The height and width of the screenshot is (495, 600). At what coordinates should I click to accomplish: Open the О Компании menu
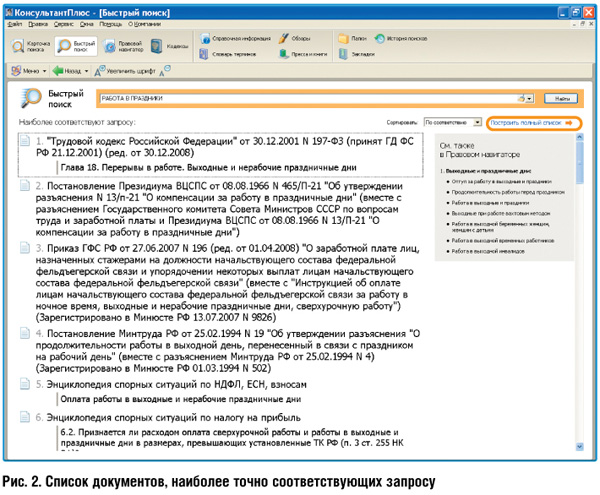pyautogui.click(x=144, y=24)
